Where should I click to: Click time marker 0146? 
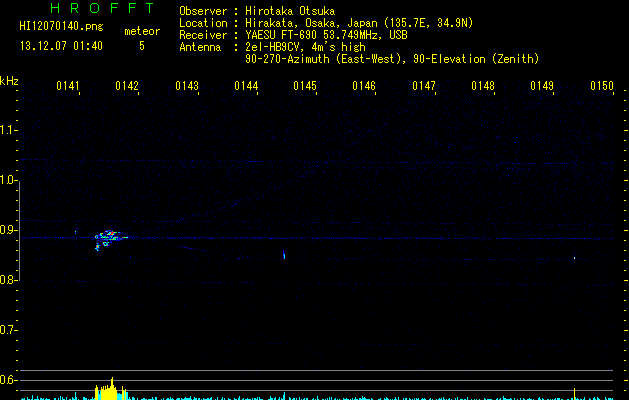click(364, 86)
